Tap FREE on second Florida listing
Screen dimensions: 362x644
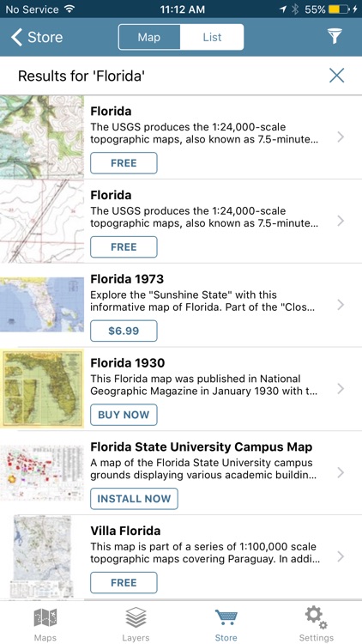coord(124,246)
